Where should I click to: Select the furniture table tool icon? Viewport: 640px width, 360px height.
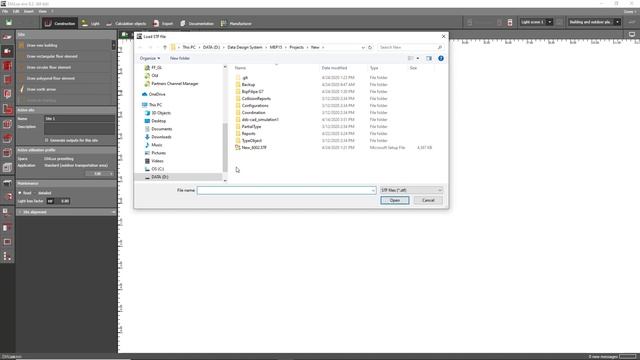click(7, 183)
